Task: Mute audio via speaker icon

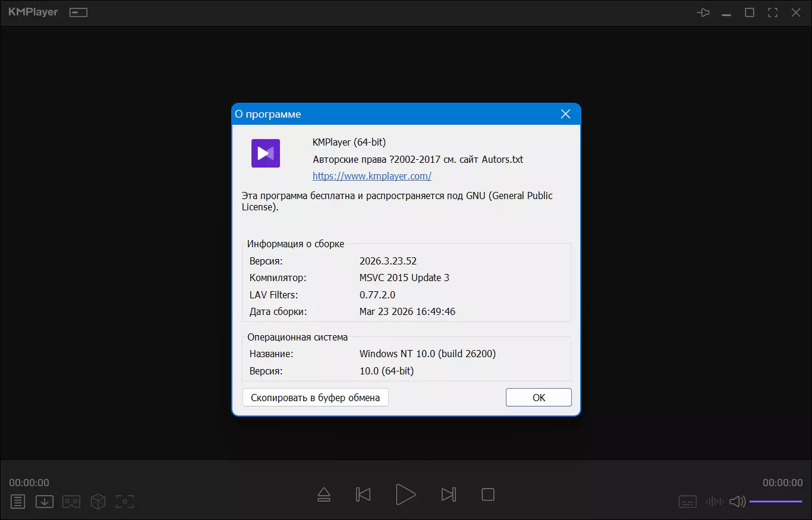Action: click(x=737, y=502)
